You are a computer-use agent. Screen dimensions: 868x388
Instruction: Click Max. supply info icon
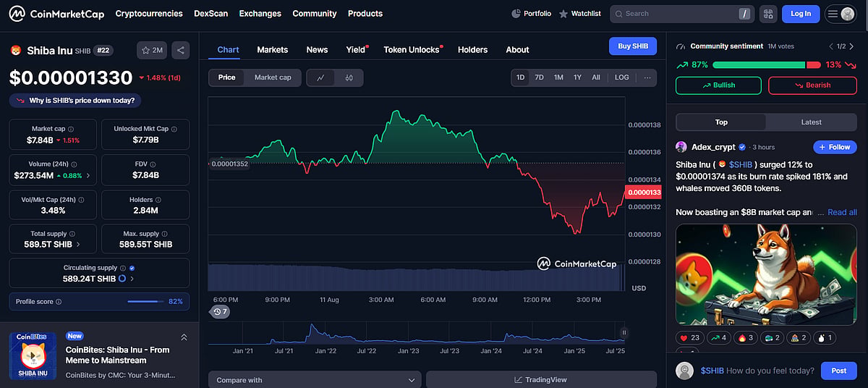point(166,234)
